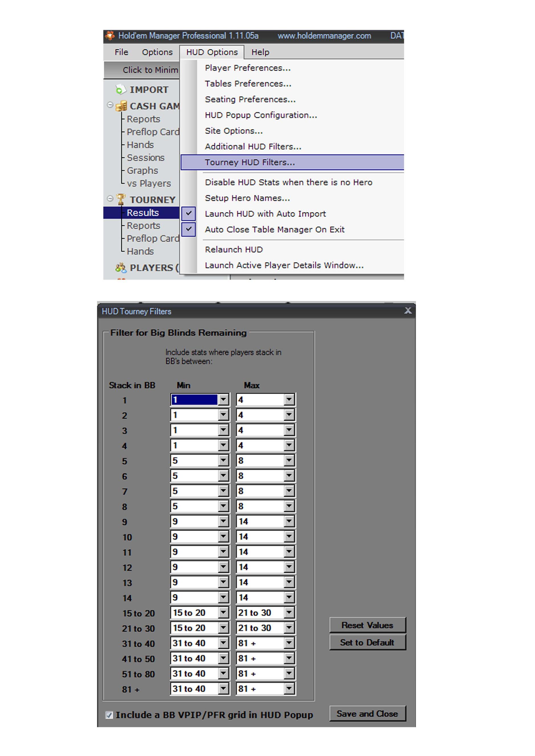The height and width of the screenshot is (756, 535).
Task: Click the Set to Default button
Action: click(367, 642)
